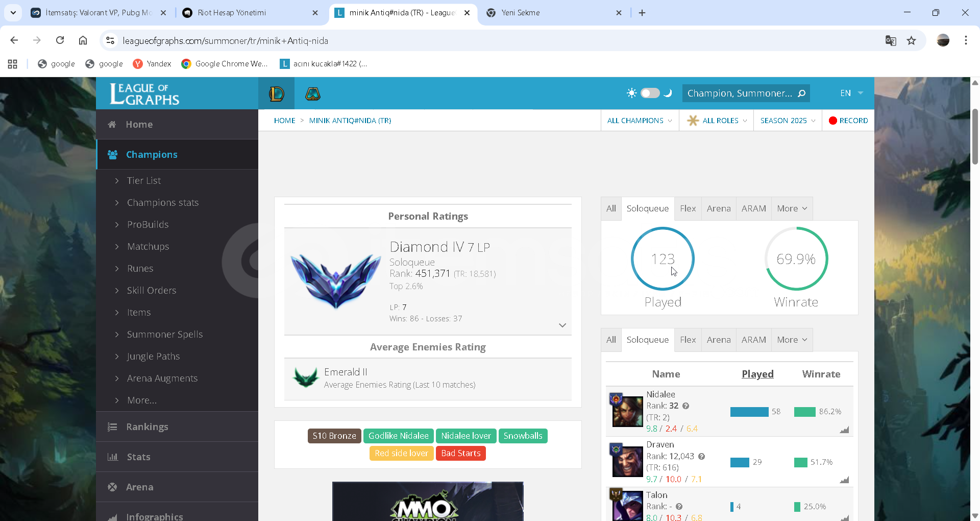Expand Tier List sidebar item
Image resolution: width=980 pixels, height=521 pixels.
click(143, 180)
